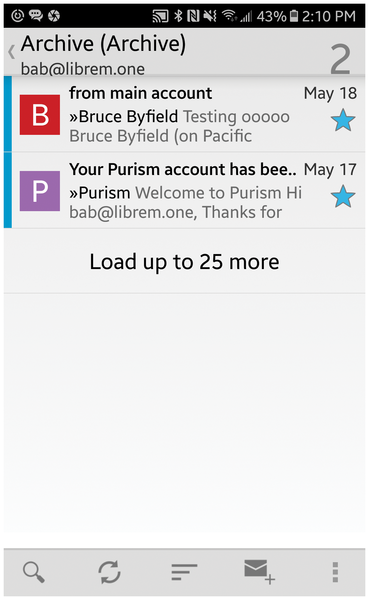Tap the search magnifier icon
This screenshot has height=600, width=369.
pos(34,572)
